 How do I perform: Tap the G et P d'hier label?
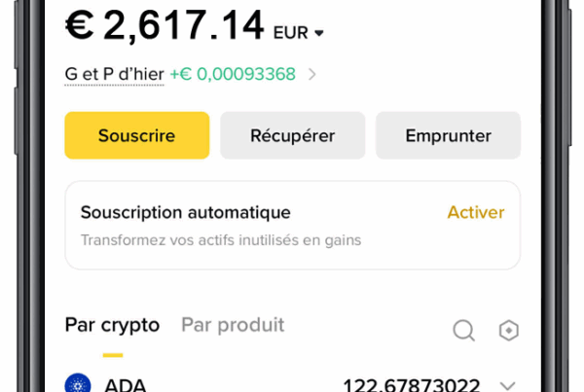(113, 74)
